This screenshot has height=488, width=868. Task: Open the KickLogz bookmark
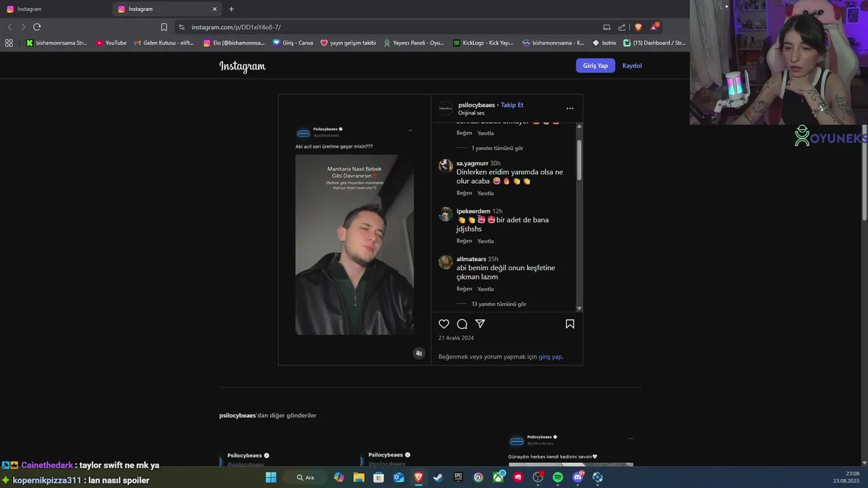click(484, 43)
